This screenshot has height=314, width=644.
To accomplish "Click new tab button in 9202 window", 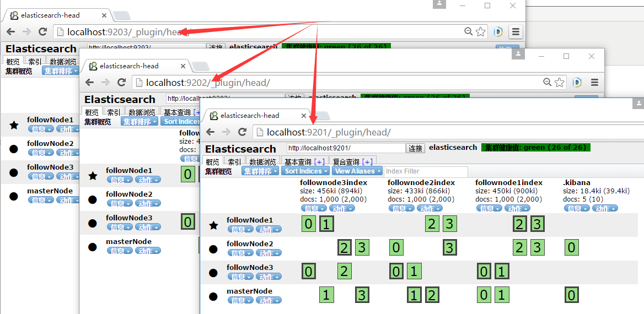I will 201,66.
